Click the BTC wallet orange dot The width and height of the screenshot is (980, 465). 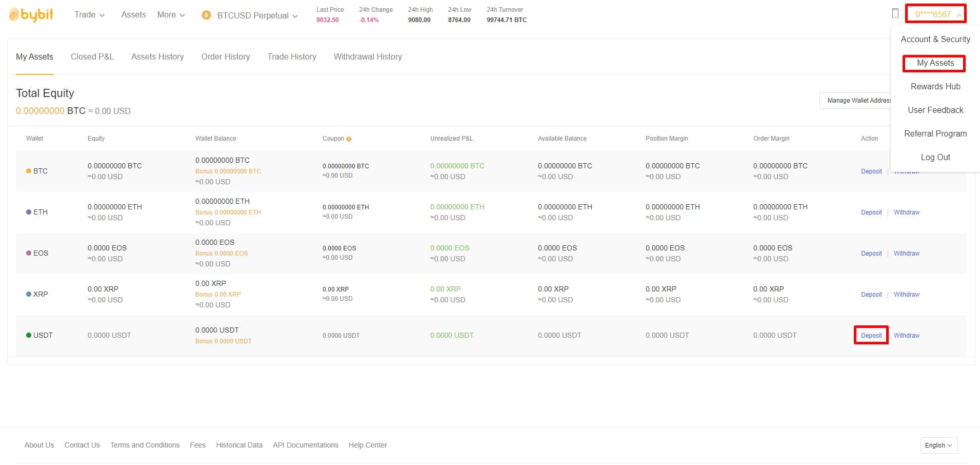pyautogui.click(x=29, y=171)
